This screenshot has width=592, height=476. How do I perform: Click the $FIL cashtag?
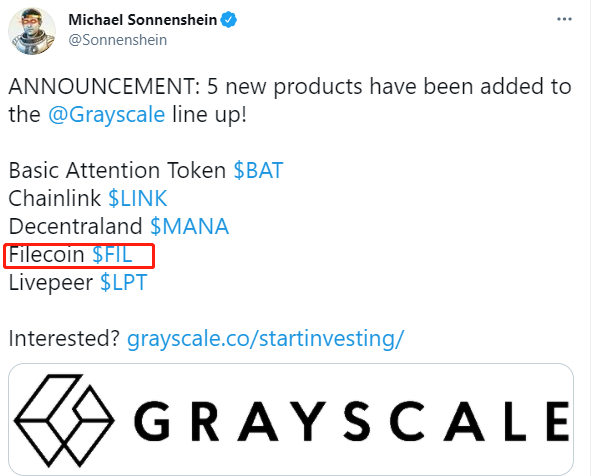click(x=112, y=254)
